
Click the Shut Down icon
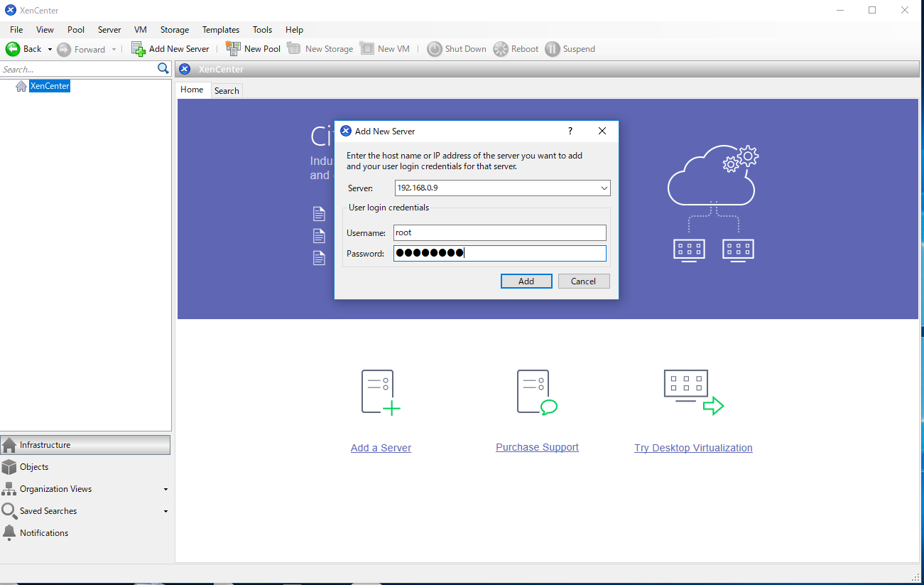coord(435,48)
